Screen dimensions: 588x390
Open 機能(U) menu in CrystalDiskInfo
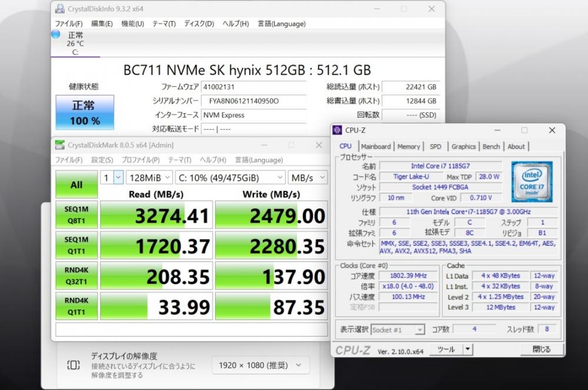(x=133, y=23)
